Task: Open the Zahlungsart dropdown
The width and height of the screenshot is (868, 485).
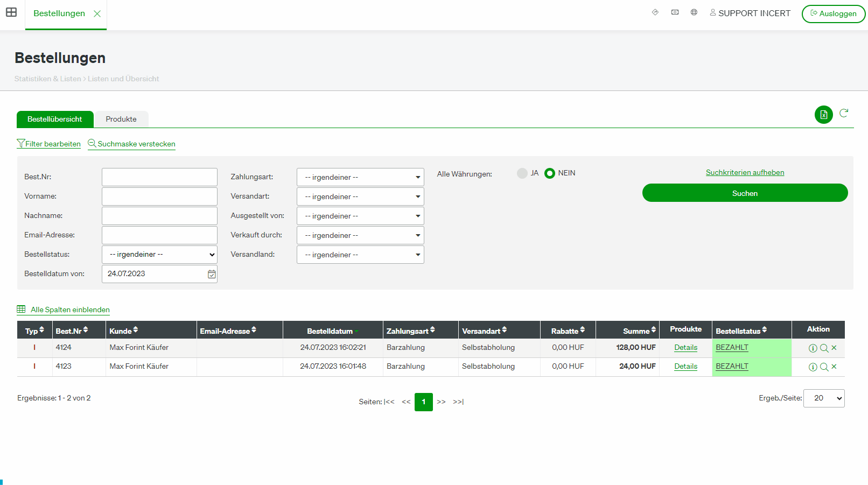Action: [360, 177]
